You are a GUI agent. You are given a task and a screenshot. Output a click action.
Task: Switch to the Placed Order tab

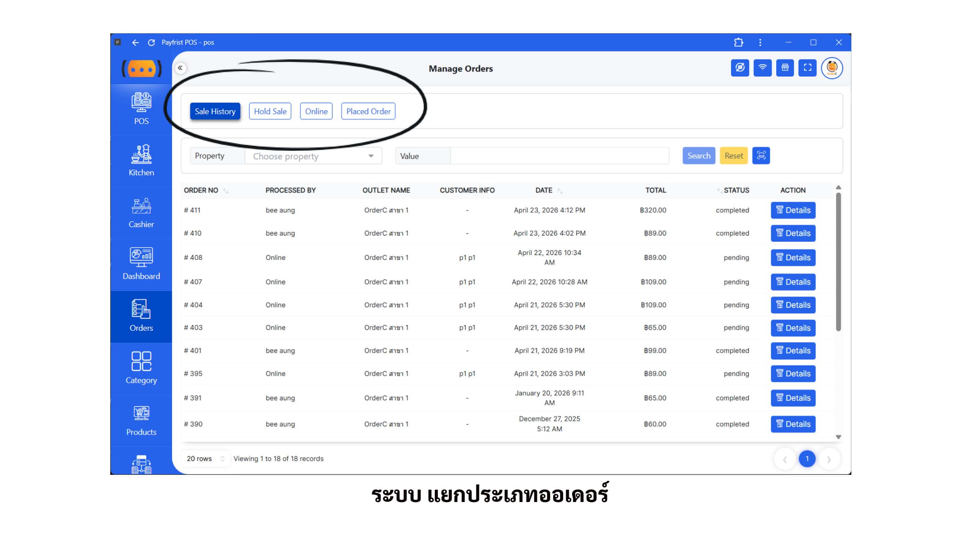click(x=368, y=111)
